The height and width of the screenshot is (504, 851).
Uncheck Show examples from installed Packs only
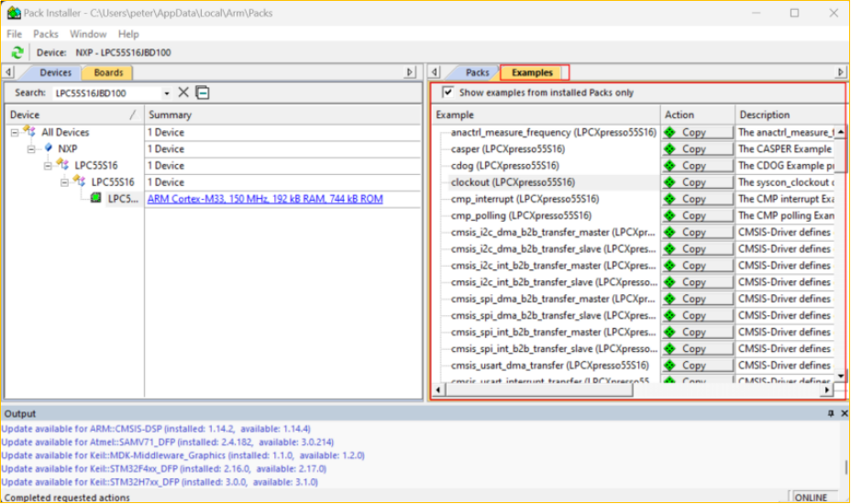[x=448, y=93]
